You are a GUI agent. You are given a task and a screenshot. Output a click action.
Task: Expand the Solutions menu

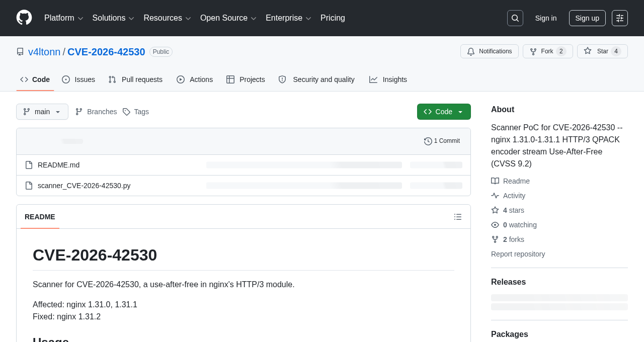[x=113, y=18]
